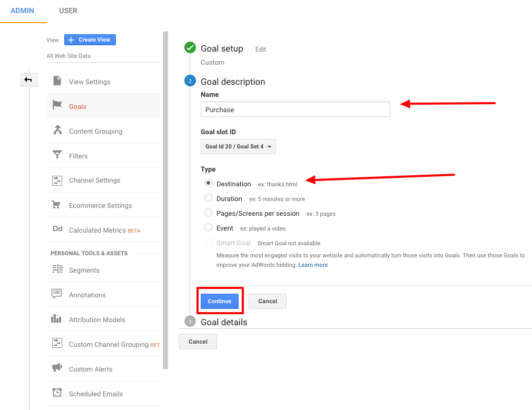
Task: Click the Edit link for Goal setup
Action: click(x=261, y=49)
